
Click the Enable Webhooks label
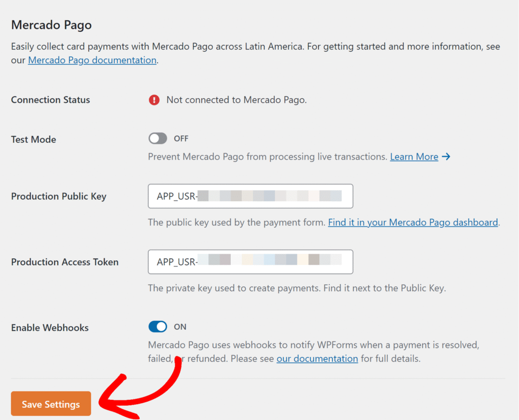(x=50, y=328)
